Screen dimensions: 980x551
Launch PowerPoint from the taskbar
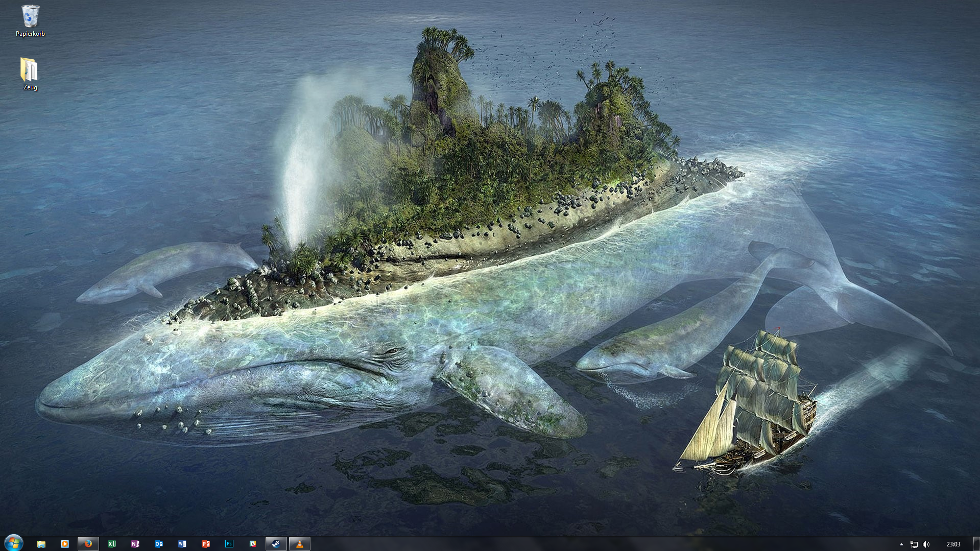tap(206, 544)
